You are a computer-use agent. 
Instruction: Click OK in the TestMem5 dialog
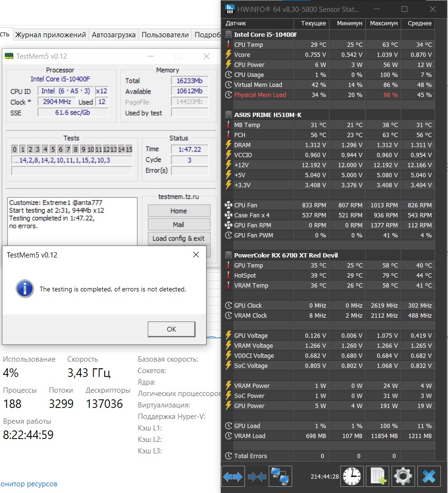[x=172, y=329]
